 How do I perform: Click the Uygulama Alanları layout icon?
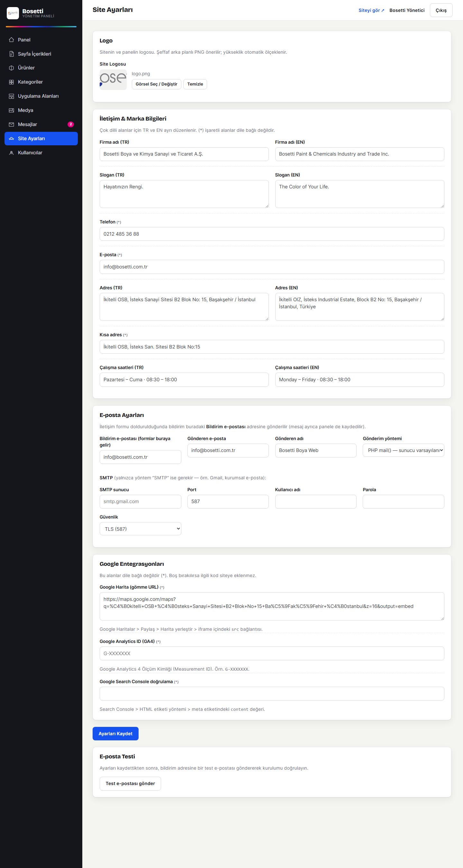coord(12,96)
